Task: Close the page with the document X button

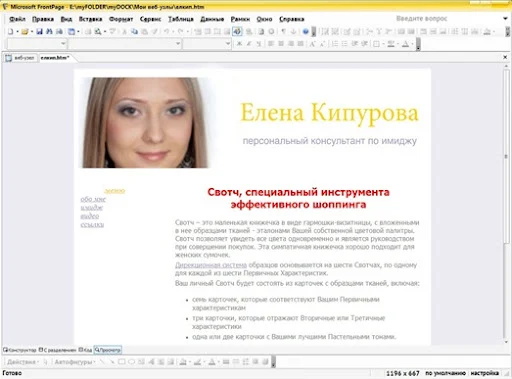Action: click(x=505, y=57)
